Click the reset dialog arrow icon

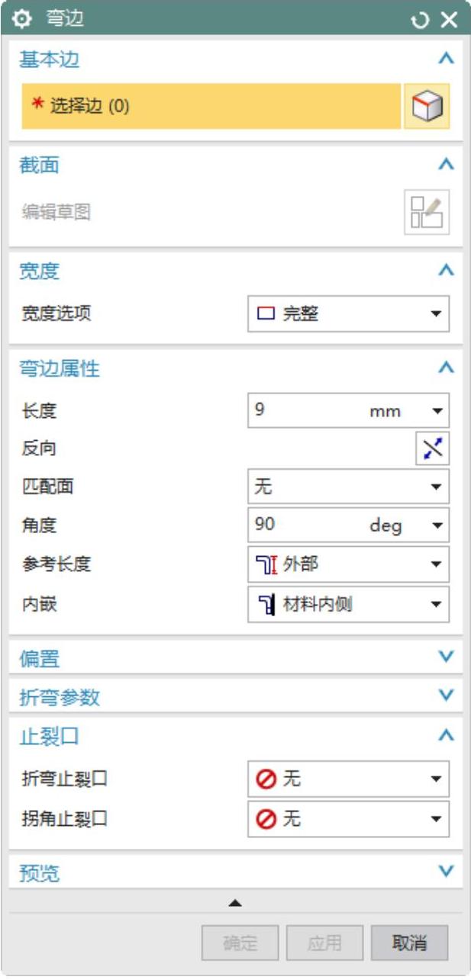click(x=421, y=20)
